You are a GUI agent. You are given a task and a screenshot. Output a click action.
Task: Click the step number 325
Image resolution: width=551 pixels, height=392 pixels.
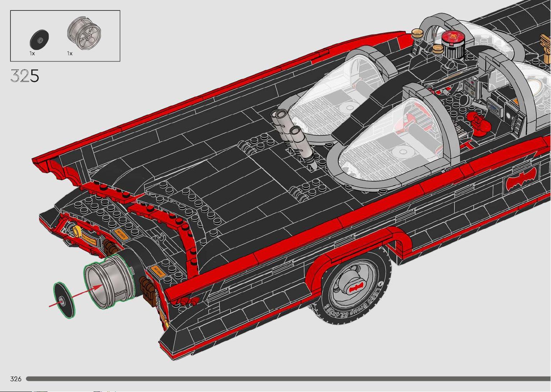(25, 76)
